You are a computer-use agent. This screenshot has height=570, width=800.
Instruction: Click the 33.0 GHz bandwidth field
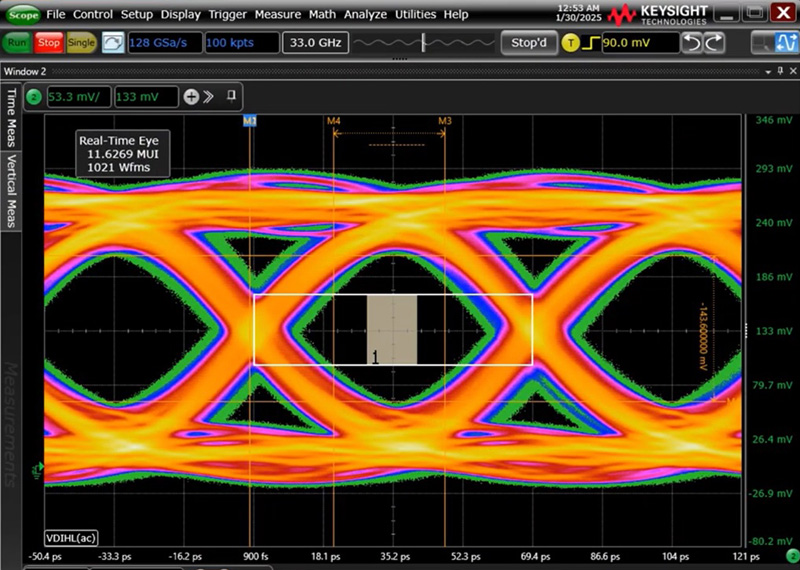tap(315, 43)
